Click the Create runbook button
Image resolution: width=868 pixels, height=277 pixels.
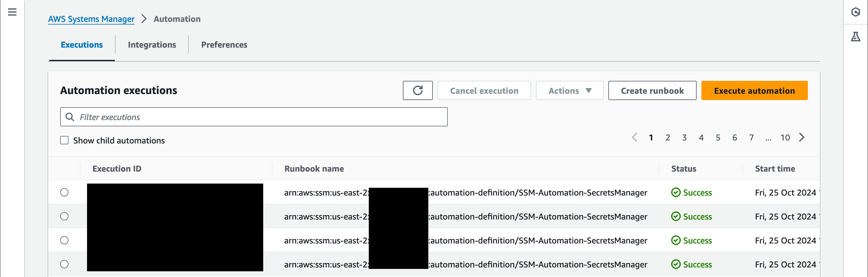pyautogui.click(x=652, y=90)
